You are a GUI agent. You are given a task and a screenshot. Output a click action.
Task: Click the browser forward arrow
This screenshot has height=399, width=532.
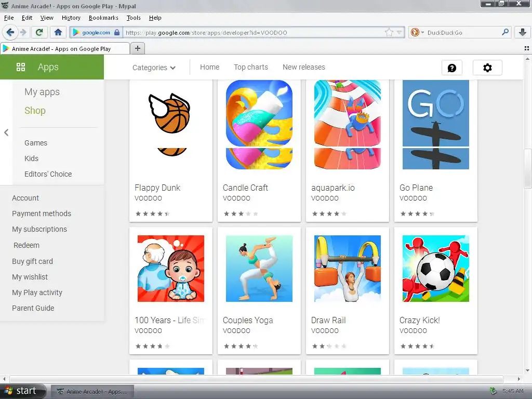[x=23, y=32]
